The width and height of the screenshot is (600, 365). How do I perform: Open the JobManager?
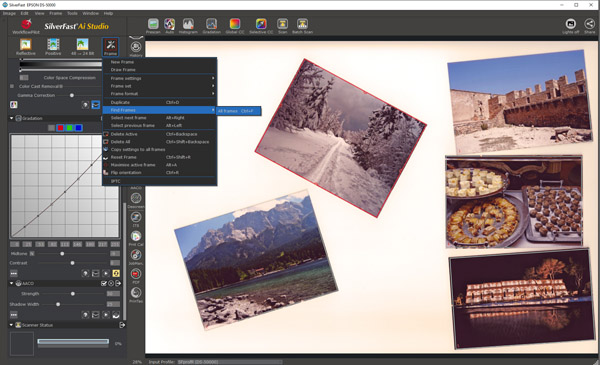(136, 257)
